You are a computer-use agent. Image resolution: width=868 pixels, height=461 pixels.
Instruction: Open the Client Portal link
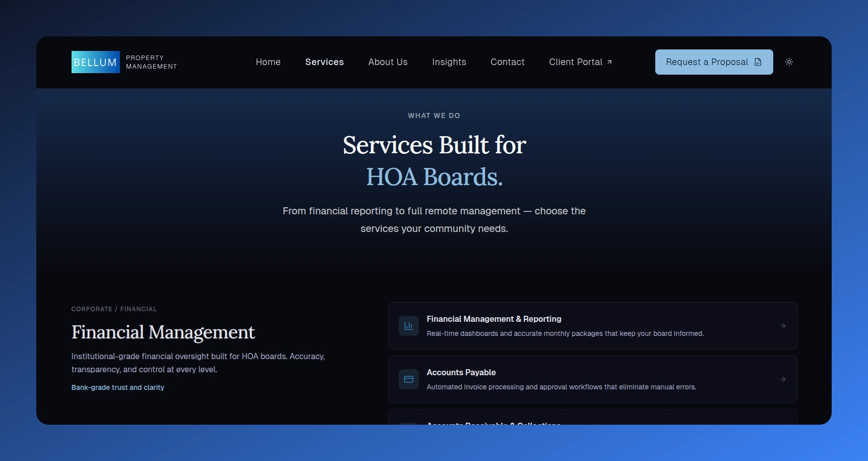(581, 62)
